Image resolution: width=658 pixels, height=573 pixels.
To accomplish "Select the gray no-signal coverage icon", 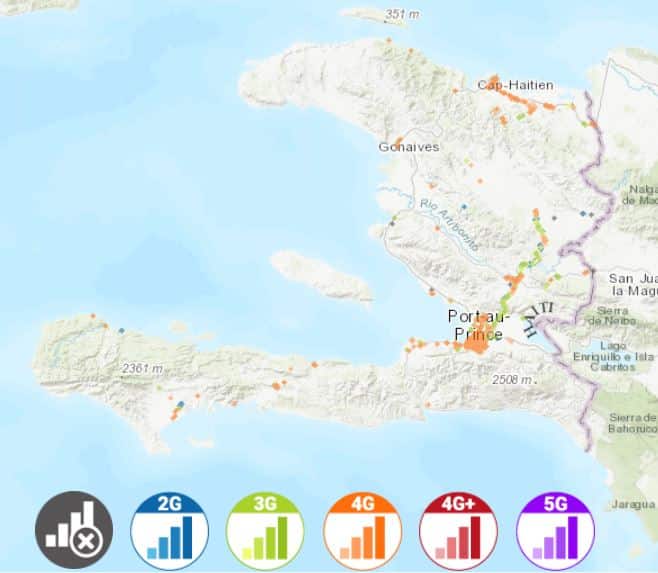I will click(x=74, y=531).
